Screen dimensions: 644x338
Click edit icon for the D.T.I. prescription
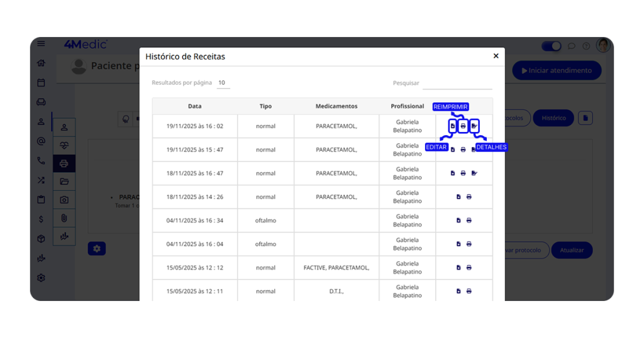458,292
